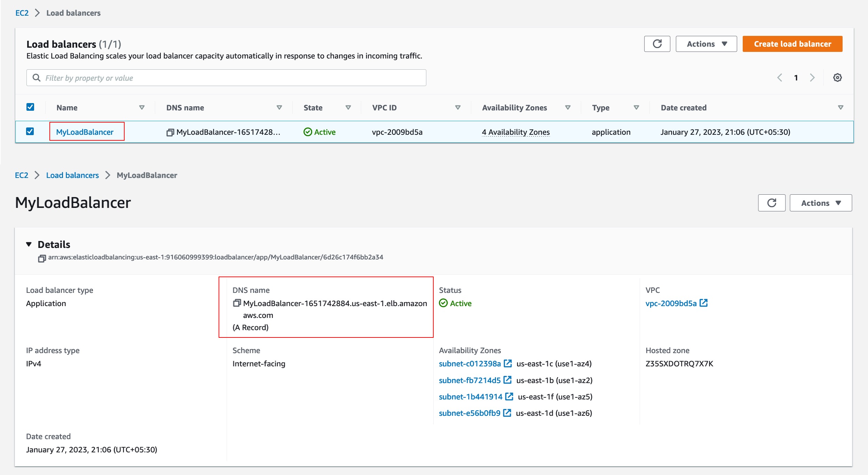Refresh the load balancers list

[657, 44]
